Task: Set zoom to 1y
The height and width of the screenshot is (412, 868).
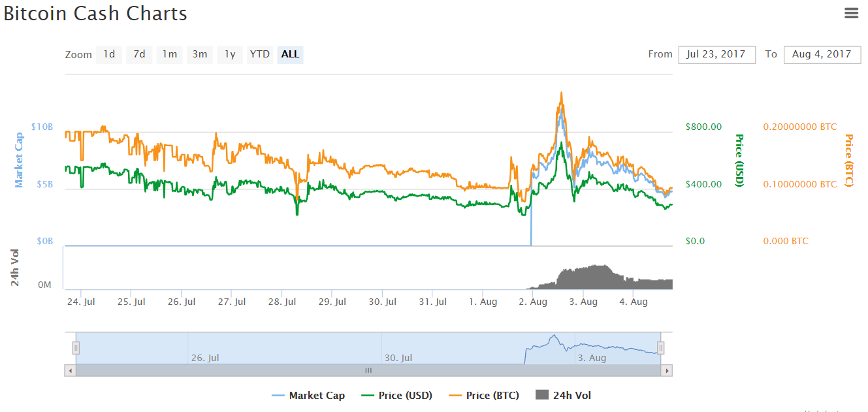Action: coord(230,54)
